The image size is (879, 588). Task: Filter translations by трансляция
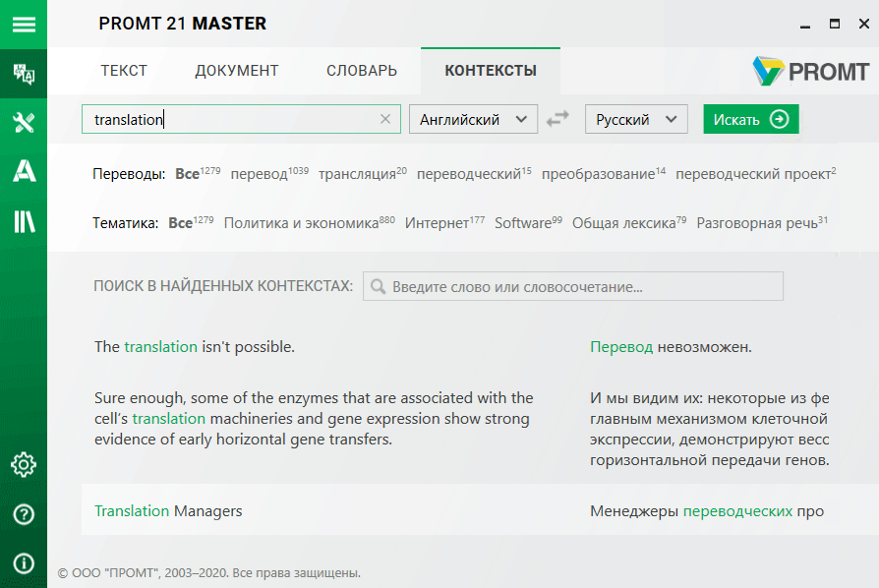[363, 173]
